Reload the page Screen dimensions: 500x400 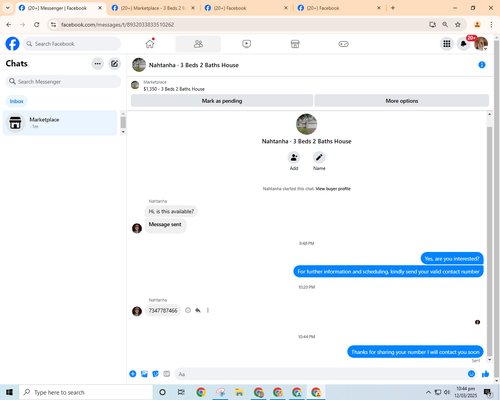(x=37, y=25)
